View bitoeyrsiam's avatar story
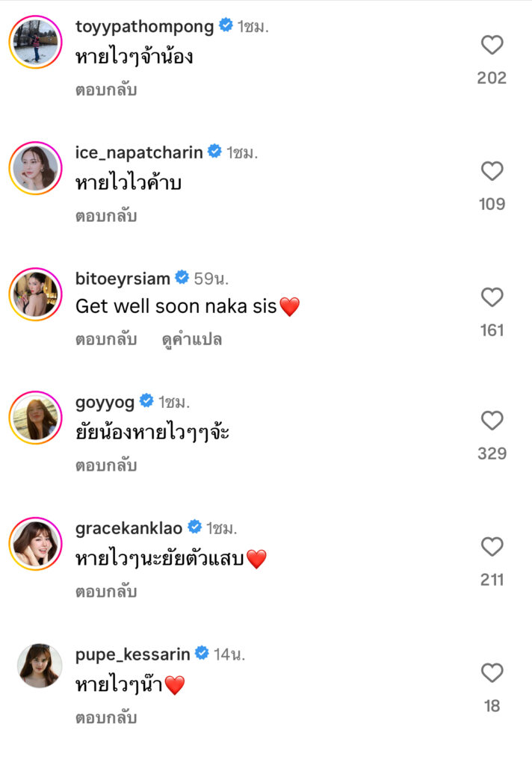Screen dimensions: 532x765 [x=35, y=294]
